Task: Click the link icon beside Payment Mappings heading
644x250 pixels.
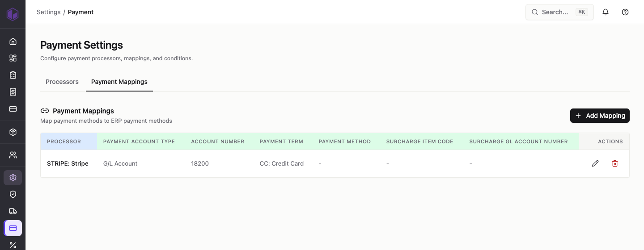Action: coord(45,111)
